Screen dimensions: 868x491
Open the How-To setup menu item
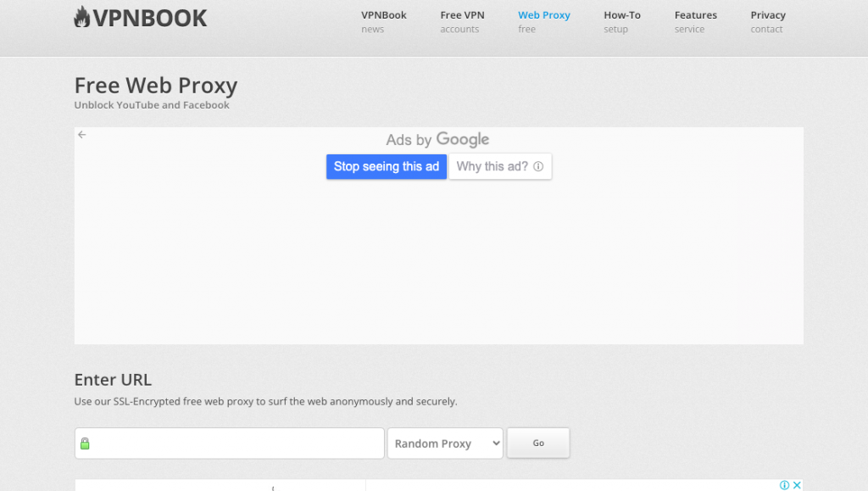[622, 21]
